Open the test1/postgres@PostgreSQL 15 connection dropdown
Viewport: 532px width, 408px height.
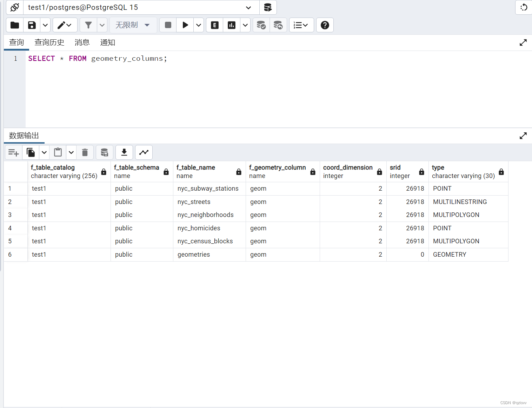click(x=248, y=7)
